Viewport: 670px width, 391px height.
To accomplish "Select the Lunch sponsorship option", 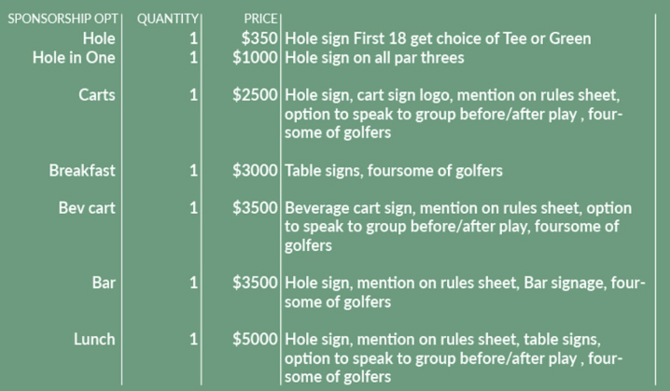I will tap(94, 339).
